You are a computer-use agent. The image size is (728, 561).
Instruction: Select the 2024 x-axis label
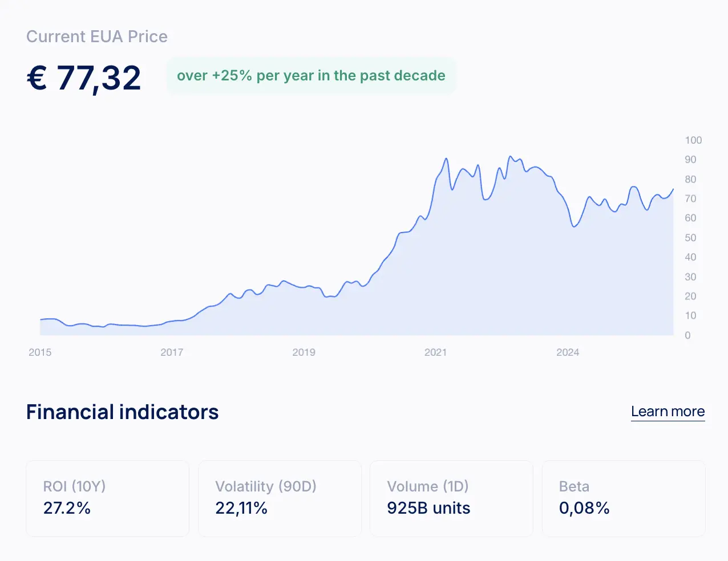click(568, 352)
